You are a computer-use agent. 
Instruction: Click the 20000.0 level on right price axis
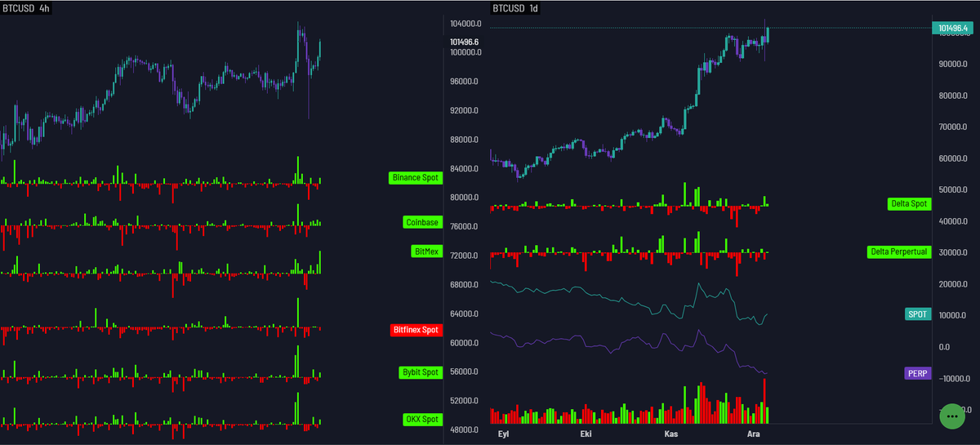point(951,284)
